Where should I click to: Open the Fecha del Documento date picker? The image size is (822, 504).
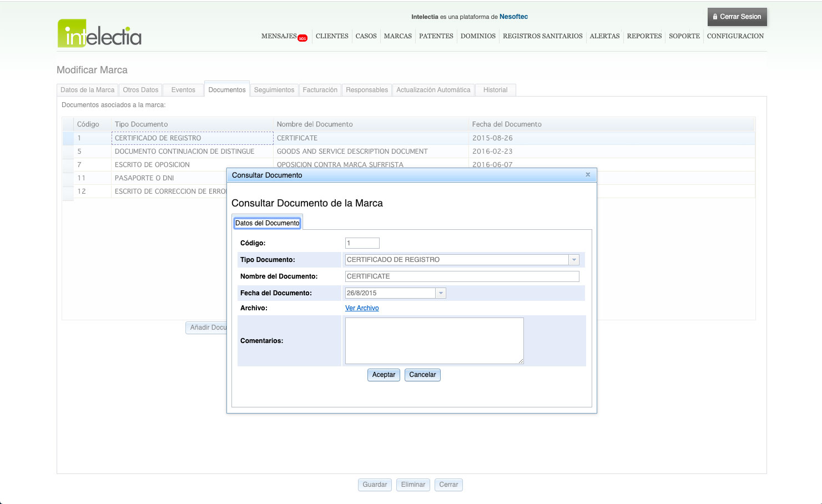pyautogui.click(x=441, y=293)
